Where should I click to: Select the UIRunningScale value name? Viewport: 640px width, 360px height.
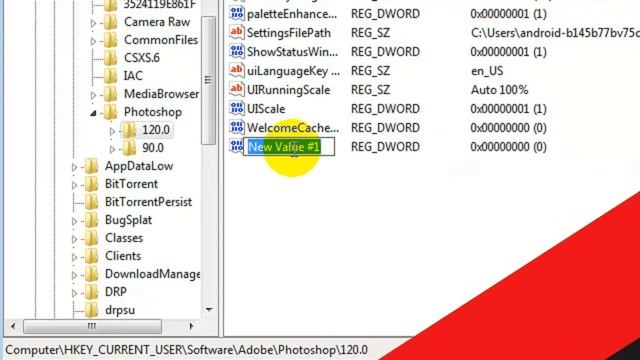pyautogui.click(x=289, y=90)
